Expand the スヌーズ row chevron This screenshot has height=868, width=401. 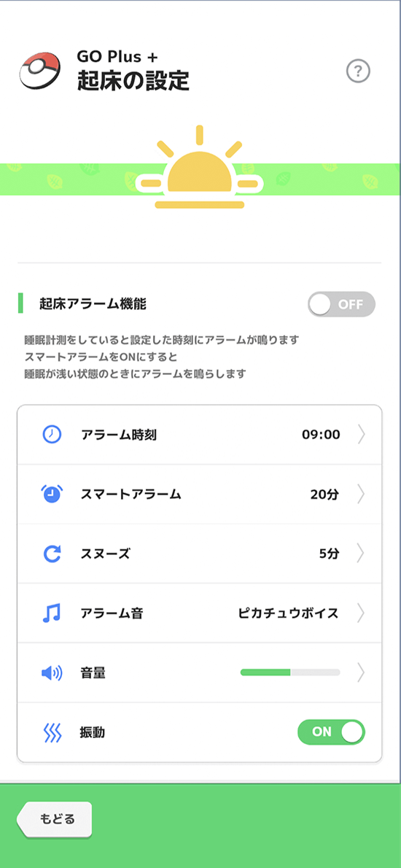[x=361, y=554]
